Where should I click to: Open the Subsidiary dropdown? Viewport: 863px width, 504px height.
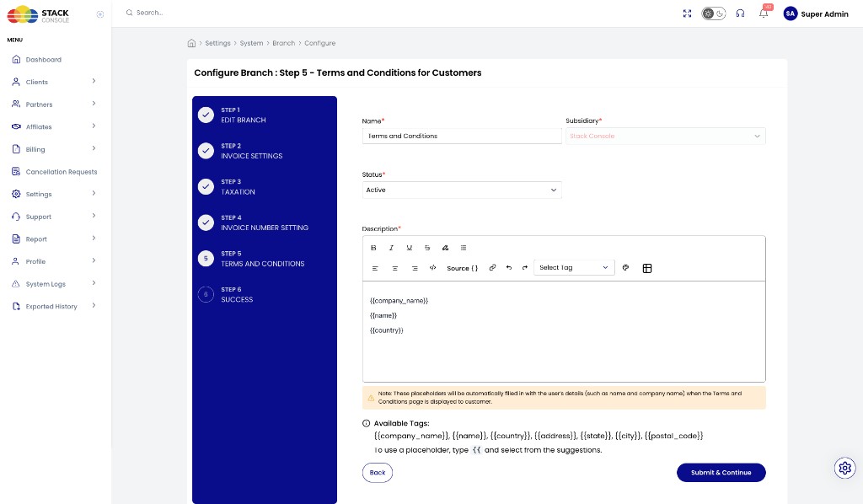pos(666,136)
